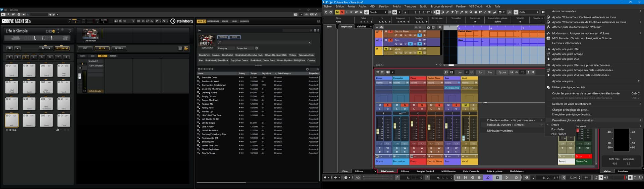Select the Object Selection arrow tool in Cubase
Screen dimensions: 644x189
coord(438,12)
